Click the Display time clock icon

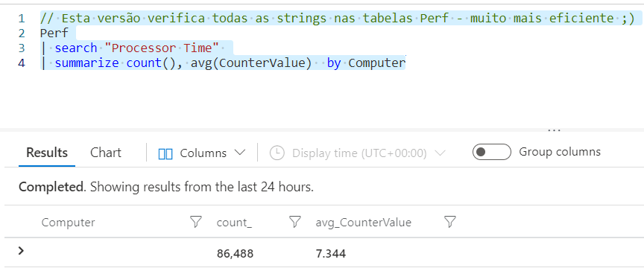pos(277,153)
